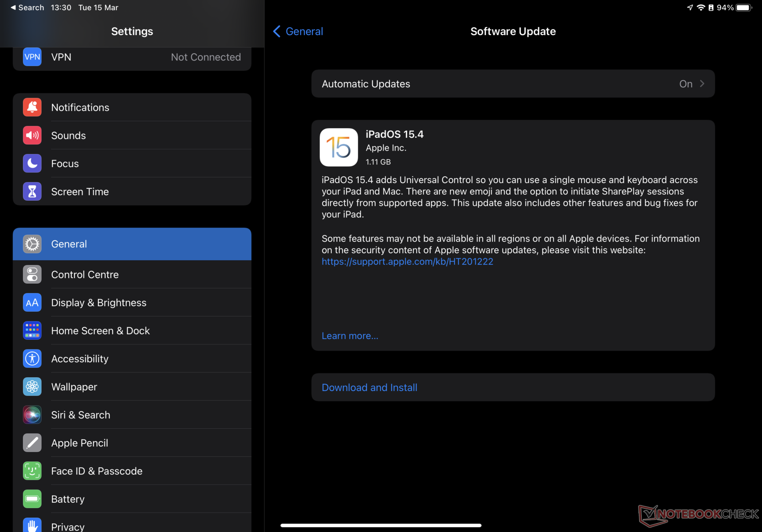Image resolution: width=762 pixels, height=532 pixels.
Task: Tap the Focus moon icon
Action: point(32,164)
